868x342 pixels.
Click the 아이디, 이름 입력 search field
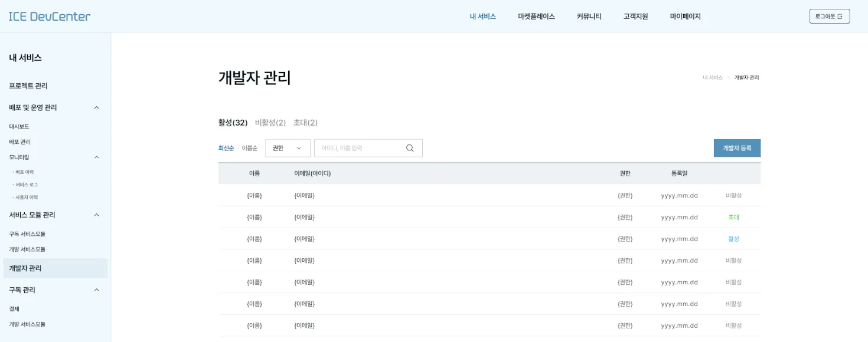(360, 148)
